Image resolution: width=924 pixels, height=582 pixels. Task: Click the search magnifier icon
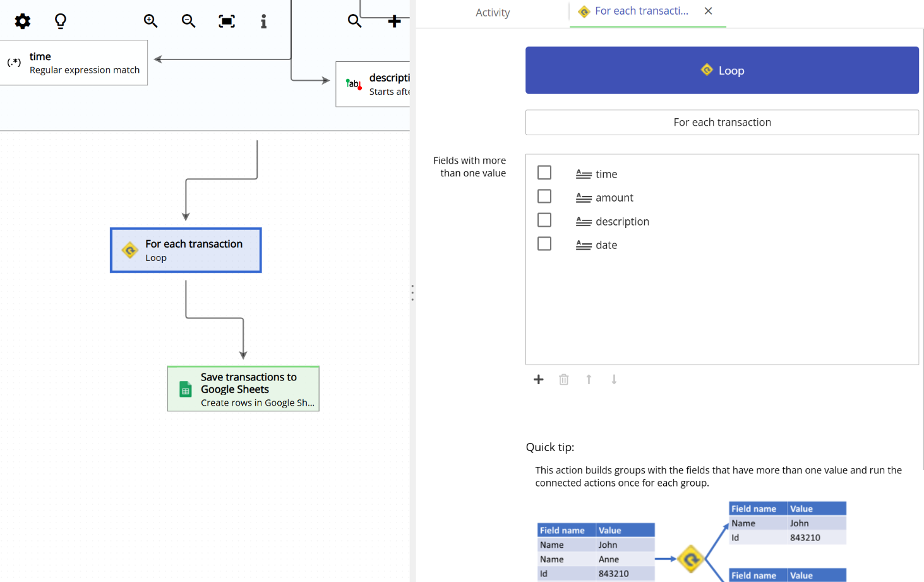354,21
